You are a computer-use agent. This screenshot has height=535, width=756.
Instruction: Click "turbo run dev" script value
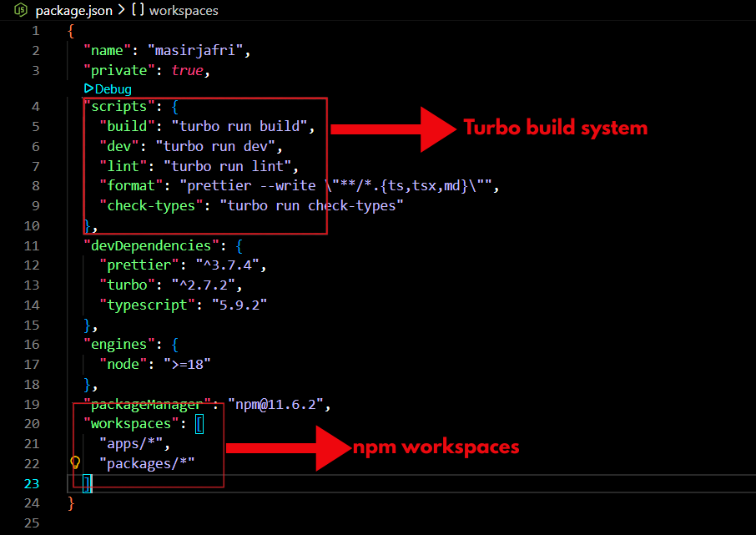click(215, 146)
